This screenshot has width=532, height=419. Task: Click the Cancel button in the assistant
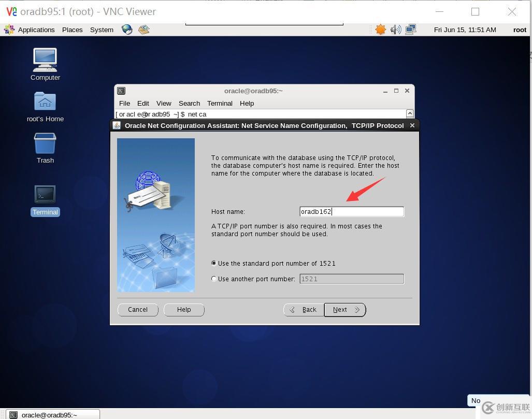coord(138,310)
